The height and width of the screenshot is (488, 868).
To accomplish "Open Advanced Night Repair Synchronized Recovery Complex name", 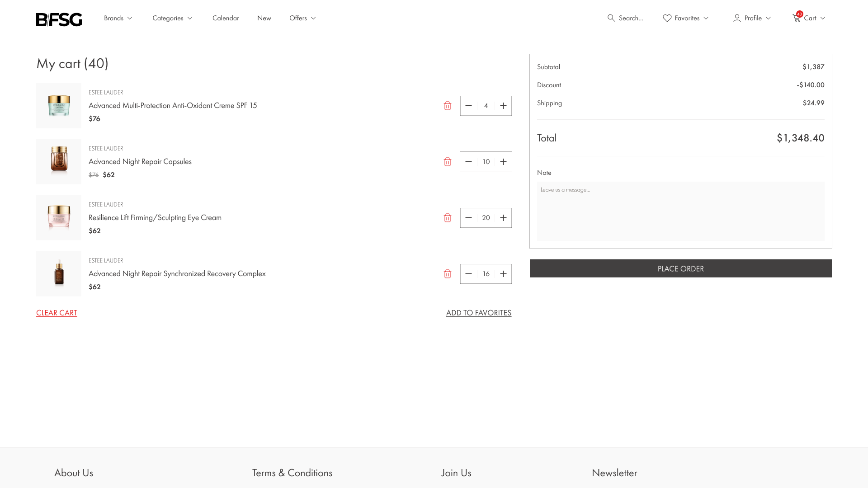I will [177, 273].
